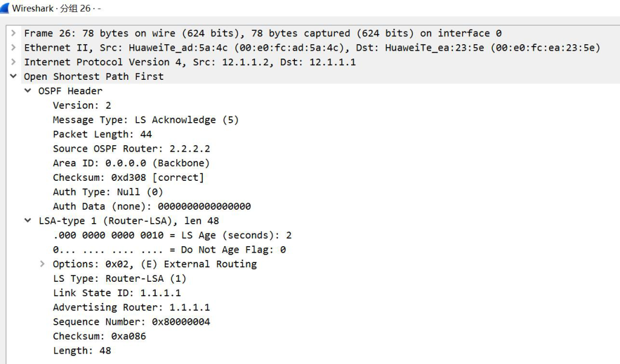Select Source OSPF Router 2.2.2.2 row
Screen dimensions: 620x364
click(131, 149)
